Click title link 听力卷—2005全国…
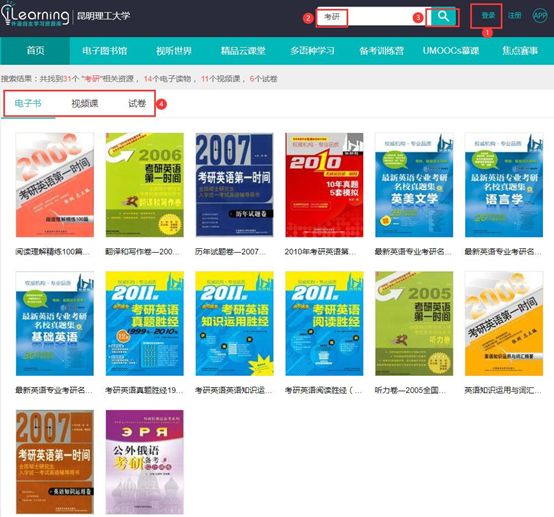This screenshot has width=554, height=517. (410, 390)
